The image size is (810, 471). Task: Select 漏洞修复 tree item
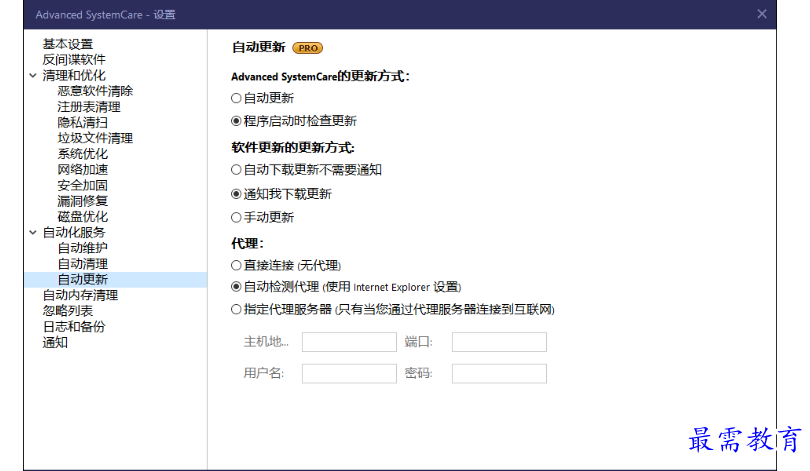click(x=83, y=201)
